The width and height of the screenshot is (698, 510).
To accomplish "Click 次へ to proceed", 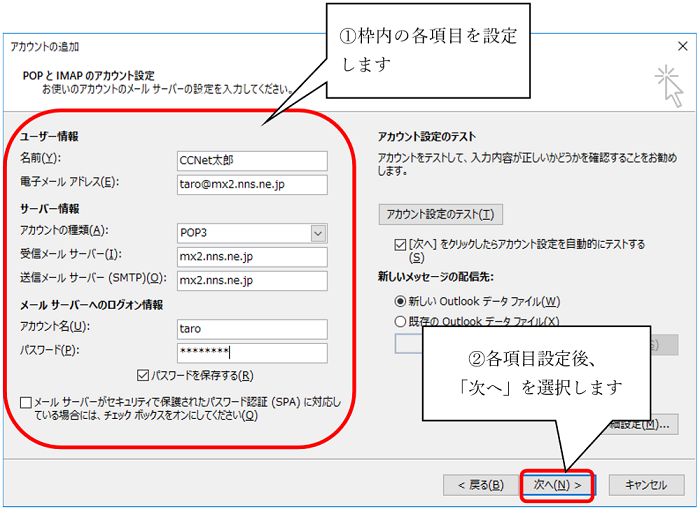I will pos(557,484).
